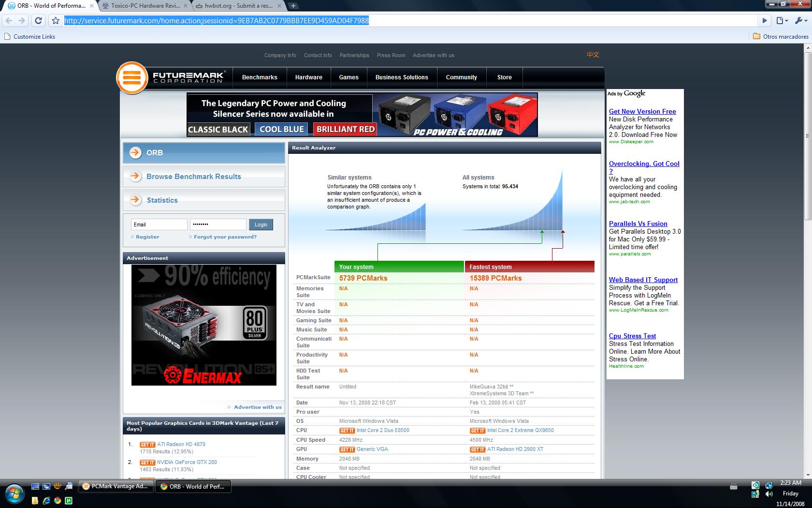Open the Games menu

click(348, 77)
